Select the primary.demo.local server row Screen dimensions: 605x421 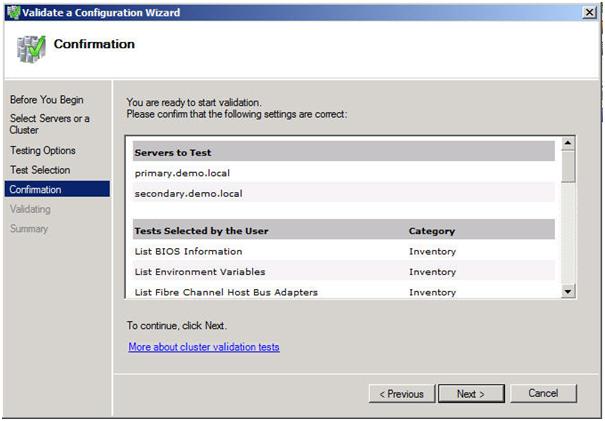tap(183, 173)
